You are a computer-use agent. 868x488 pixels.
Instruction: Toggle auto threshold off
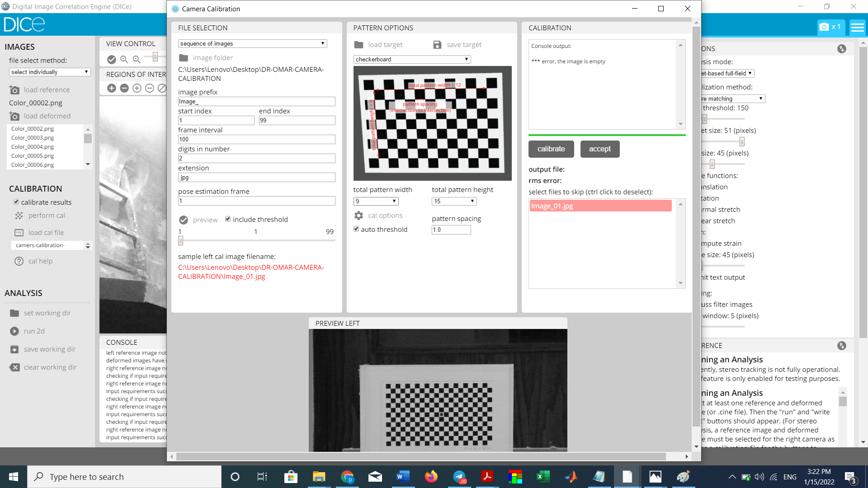point(356,229)
